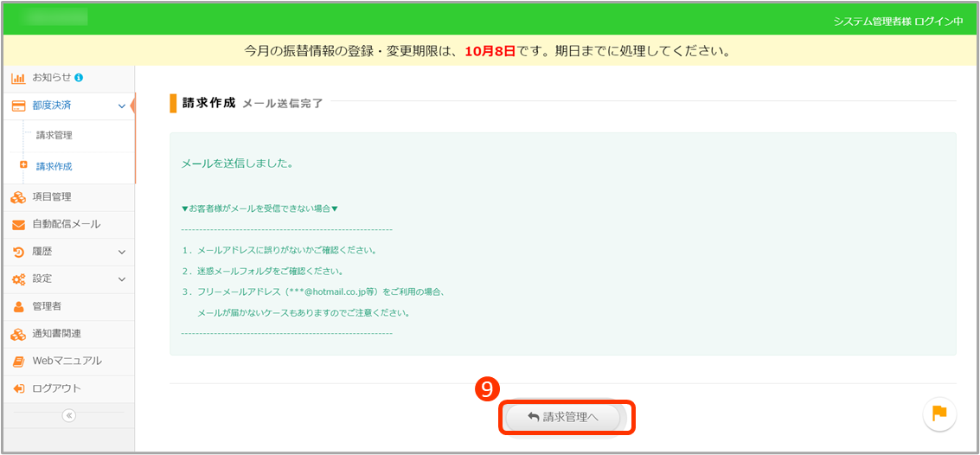Viewport: 980px width, 455px height.
Task: Click the envelope icon for 自動配信メール
Action: click(18, 224)
